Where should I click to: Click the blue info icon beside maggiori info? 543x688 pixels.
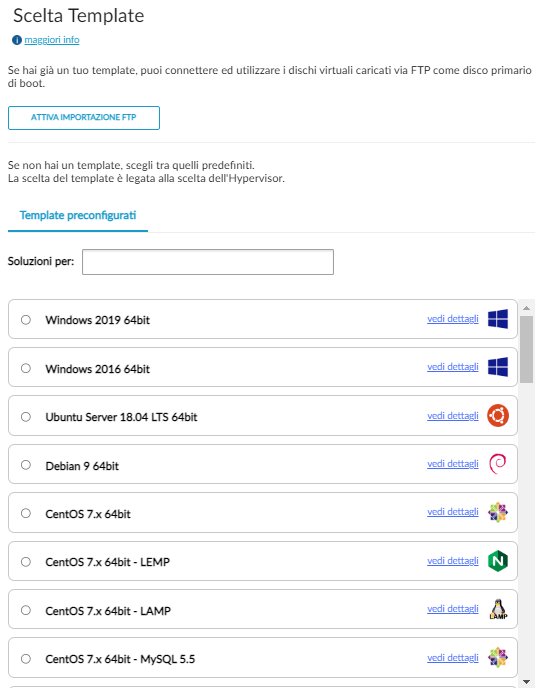tap(17, 40)
